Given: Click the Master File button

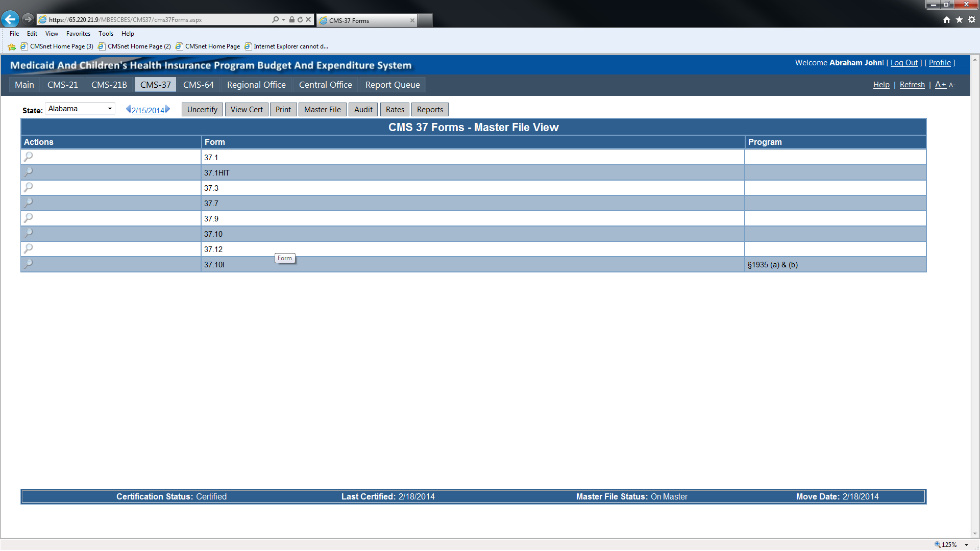Looking at the screenshot, I should [x=322, y=110].
